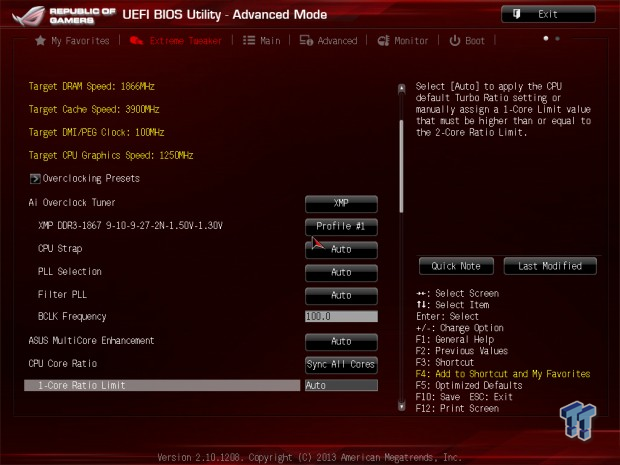Go to the Boot tab

(x=467, y=40)
